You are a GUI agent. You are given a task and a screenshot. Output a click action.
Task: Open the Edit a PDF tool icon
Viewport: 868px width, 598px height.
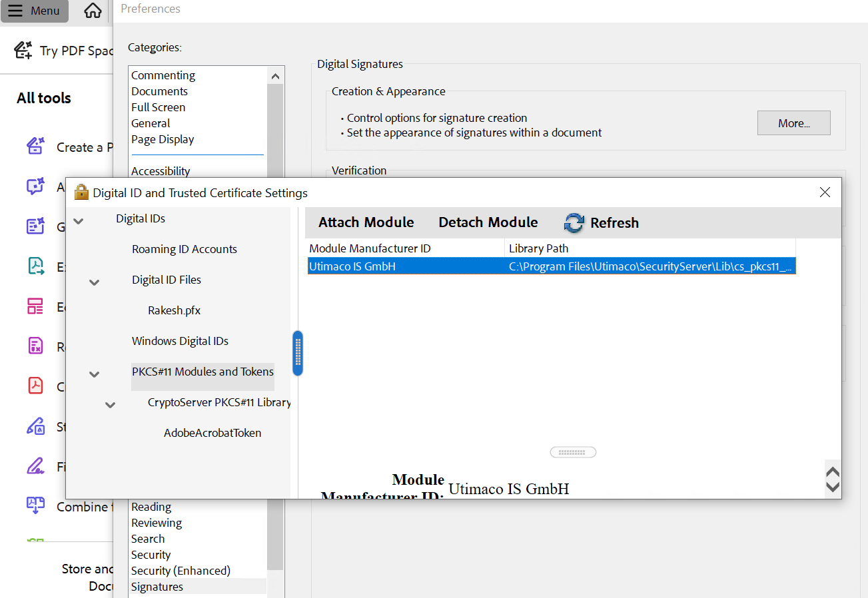35,306
